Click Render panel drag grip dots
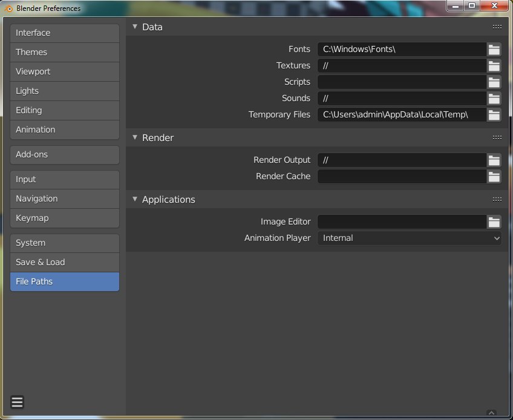Screen dimensions: 513x420 pos(497,137)
